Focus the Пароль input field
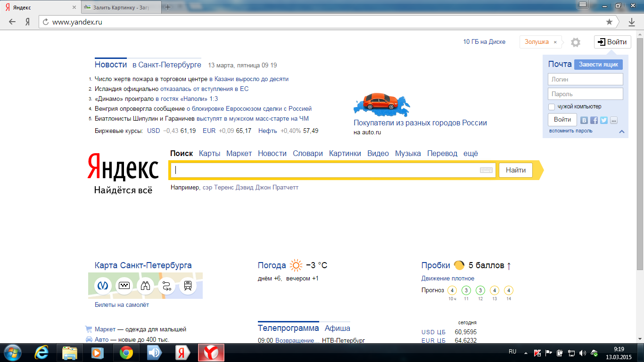644x362 pixels. pos(586,94)
